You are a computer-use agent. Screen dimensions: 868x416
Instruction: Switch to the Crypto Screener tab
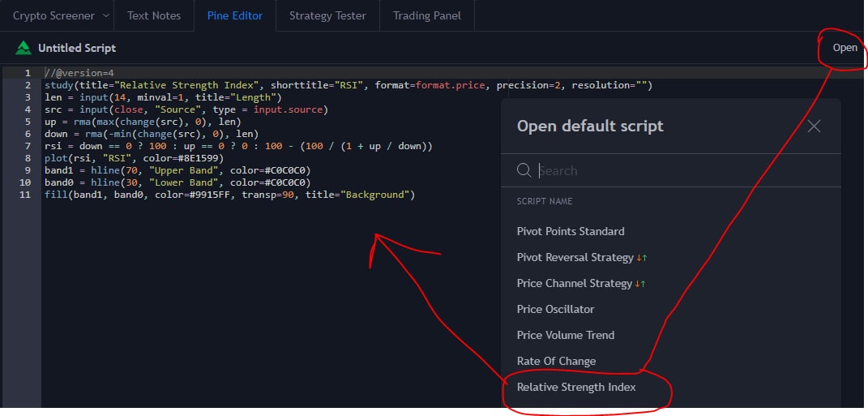(53, 15)
